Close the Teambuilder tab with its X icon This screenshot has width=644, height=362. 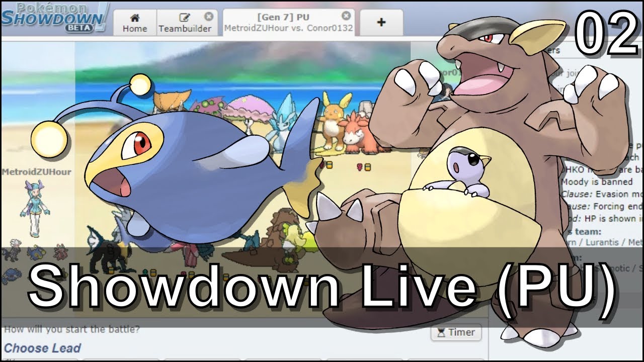click(208, 17)
